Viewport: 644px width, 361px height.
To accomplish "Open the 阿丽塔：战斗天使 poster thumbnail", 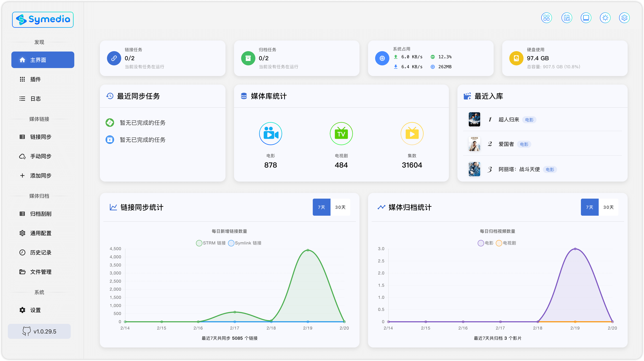I will coord(474,169).
